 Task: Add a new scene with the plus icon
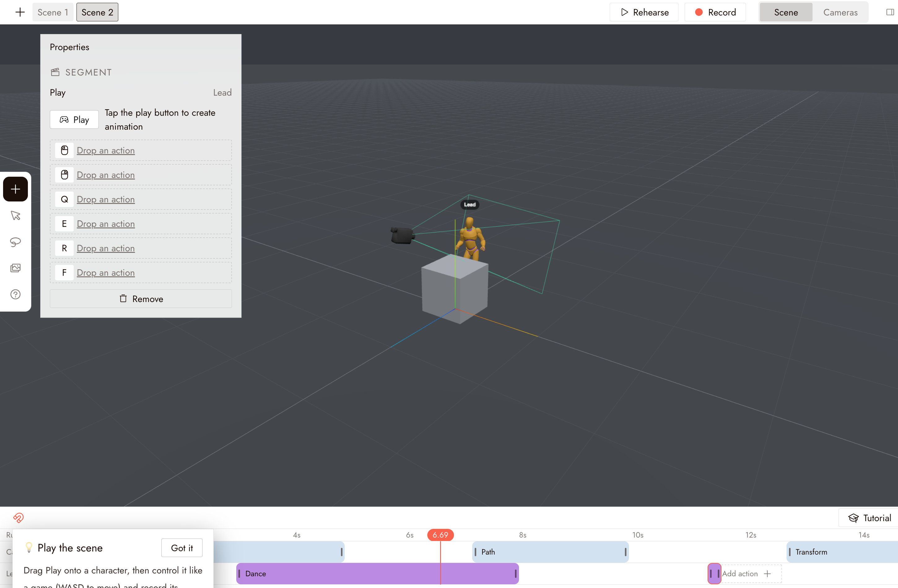click(20, 12)
